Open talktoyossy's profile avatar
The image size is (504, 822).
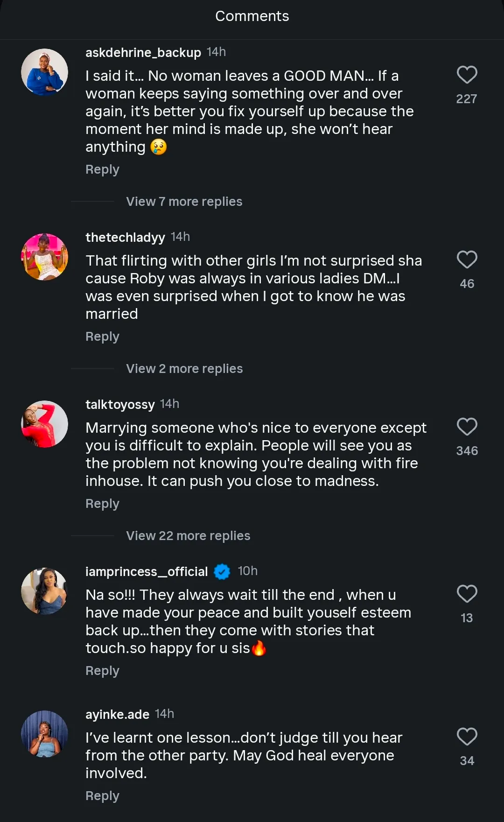click(45, 424)
